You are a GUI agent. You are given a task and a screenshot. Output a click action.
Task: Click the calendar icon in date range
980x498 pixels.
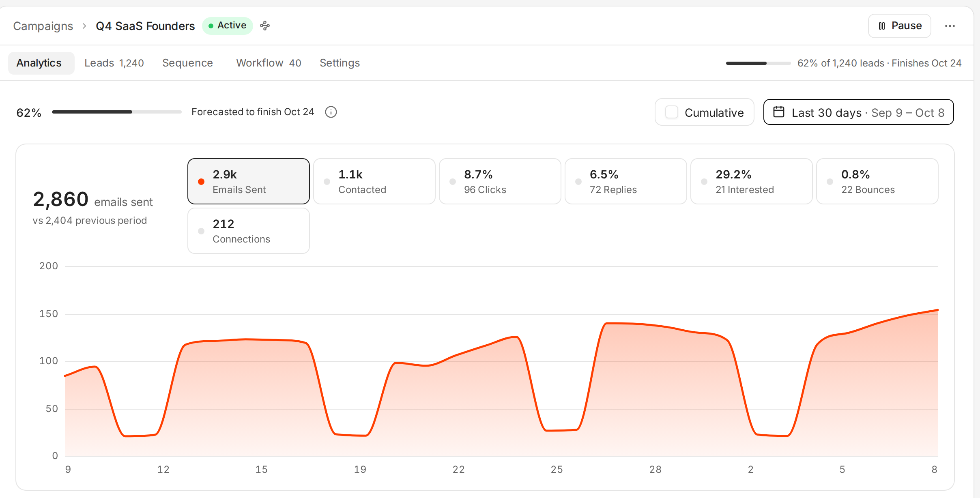(779, 112)
